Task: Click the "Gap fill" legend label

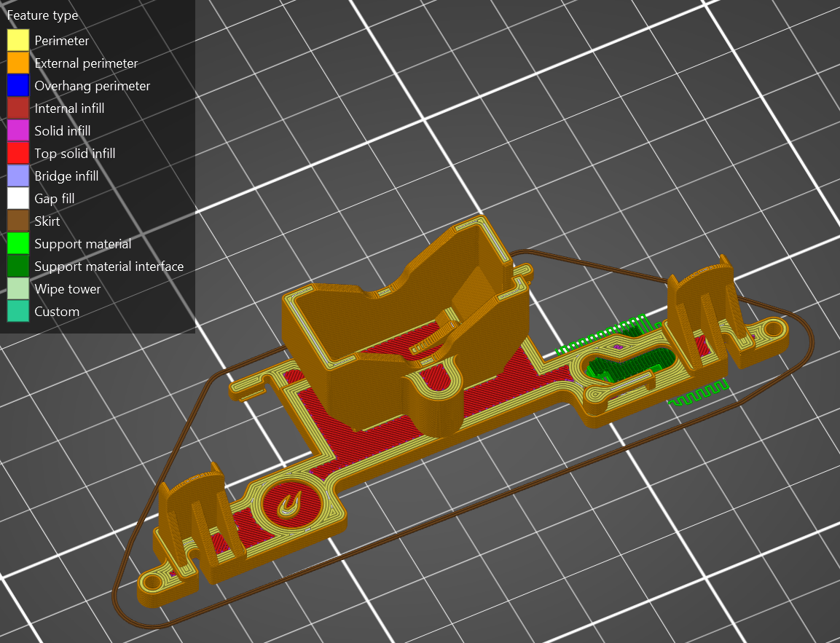Action: pos(54,199)
